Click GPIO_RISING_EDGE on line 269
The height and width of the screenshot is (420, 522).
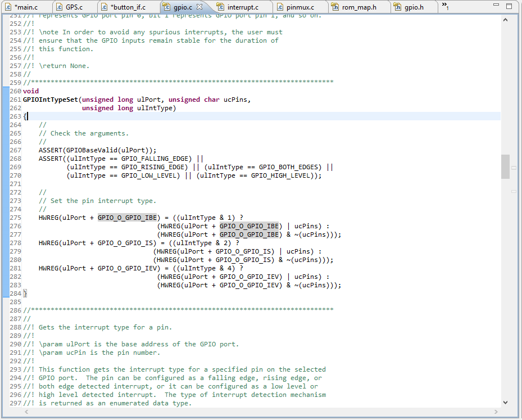153,167
